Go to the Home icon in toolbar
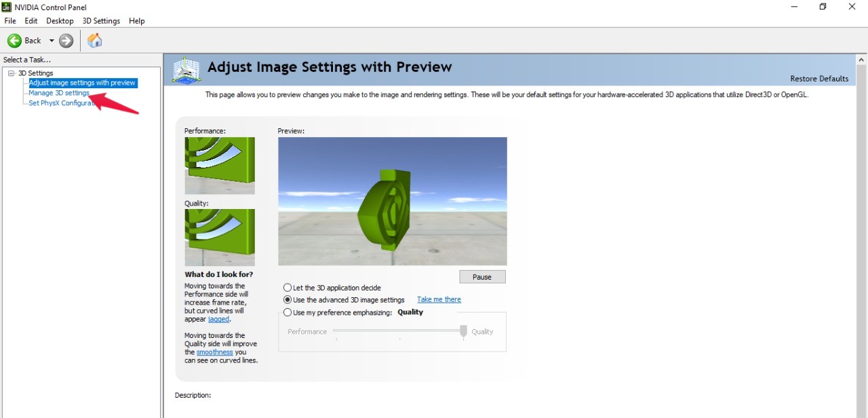 coord(95,41)
